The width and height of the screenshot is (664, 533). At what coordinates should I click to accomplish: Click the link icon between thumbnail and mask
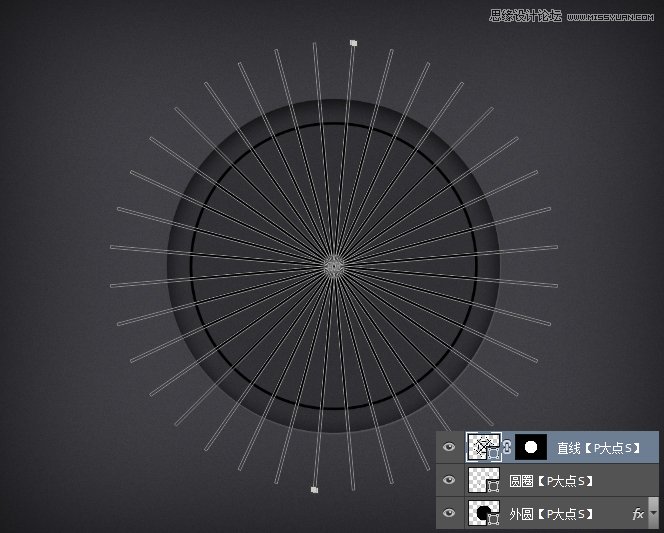(506, 448)
